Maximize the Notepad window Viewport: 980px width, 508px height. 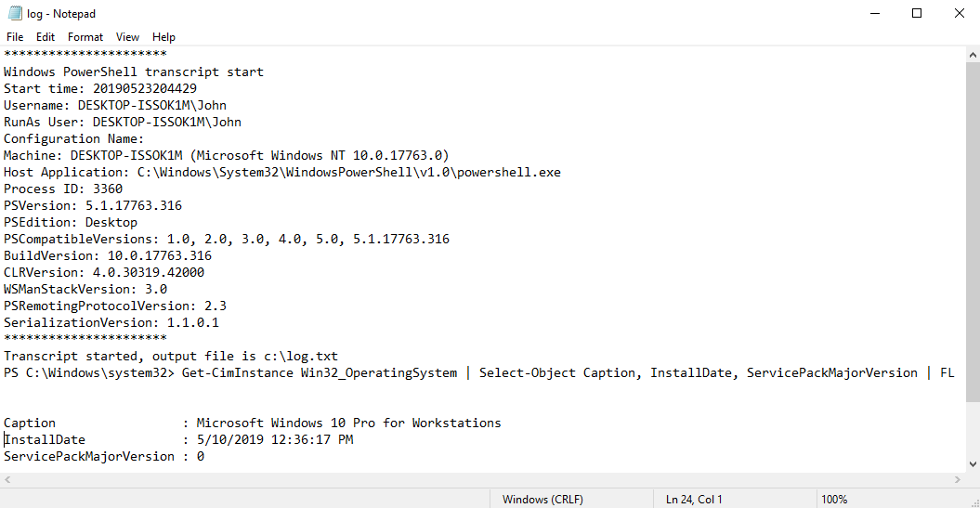pyautogui.click(x=917, y=13)
